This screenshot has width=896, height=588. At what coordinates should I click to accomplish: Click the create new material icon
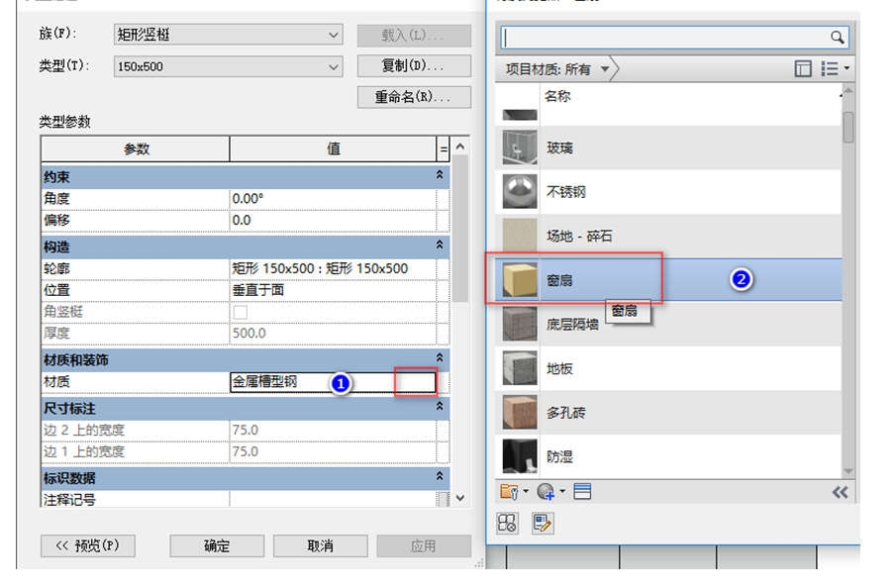pyautogui.click(x=545, y=492)
